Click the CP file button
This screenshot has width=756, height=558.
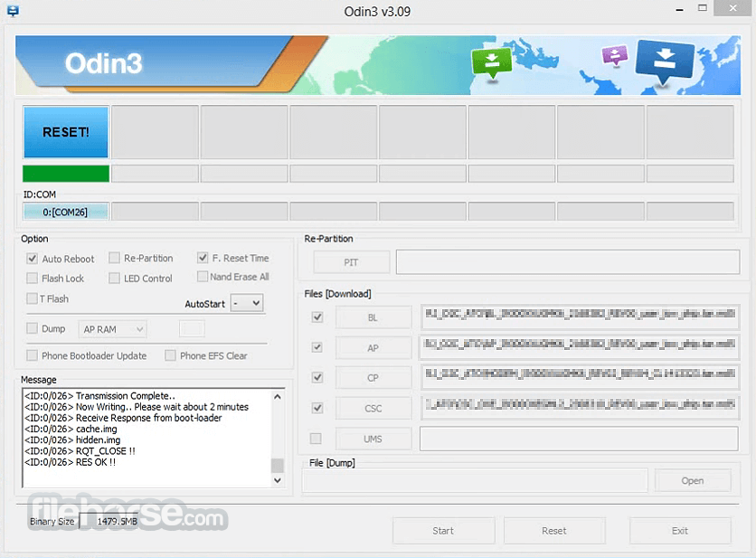click(x=373, y=378)
